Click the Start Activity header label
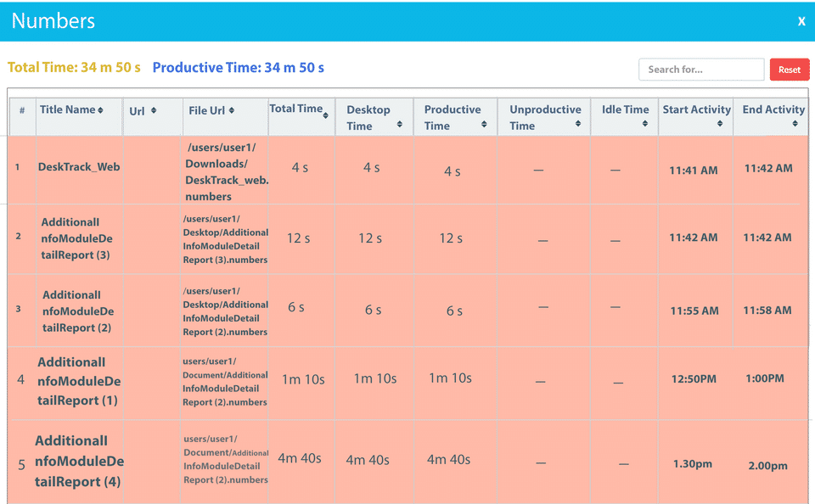This screenshot has height=504, width=815. click(696, 109)
